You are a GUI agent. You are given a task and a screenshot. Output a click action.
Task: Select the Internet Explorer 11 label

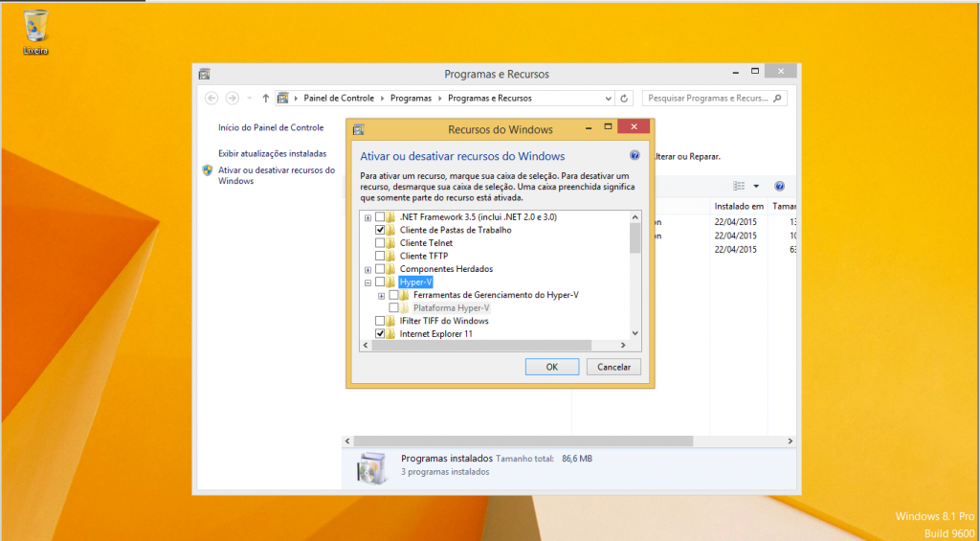(435, 334)
